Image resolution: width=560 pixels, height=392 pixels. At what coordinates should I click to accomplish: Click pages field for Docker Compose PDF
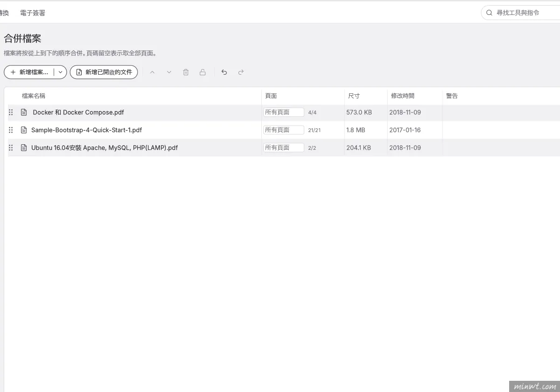(x=284, y=112)
